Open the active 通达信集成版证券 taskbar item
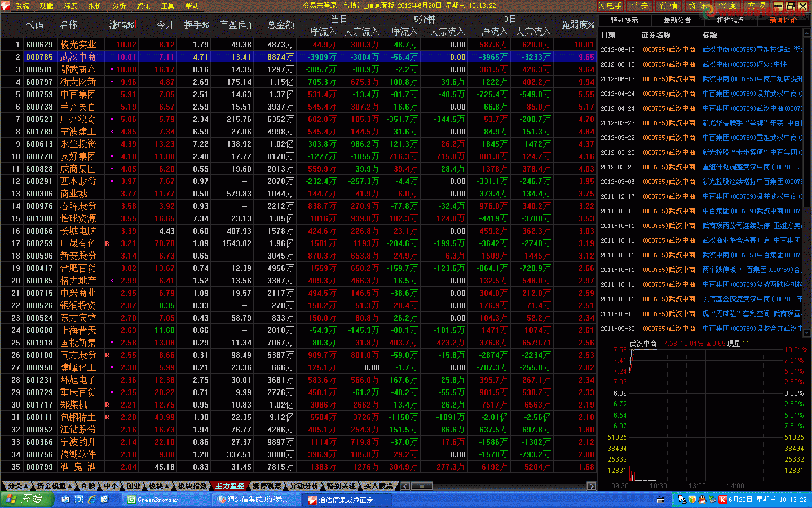Image resolution: width=812 pixels, height=508 pixels. click(x=347, y=500)
